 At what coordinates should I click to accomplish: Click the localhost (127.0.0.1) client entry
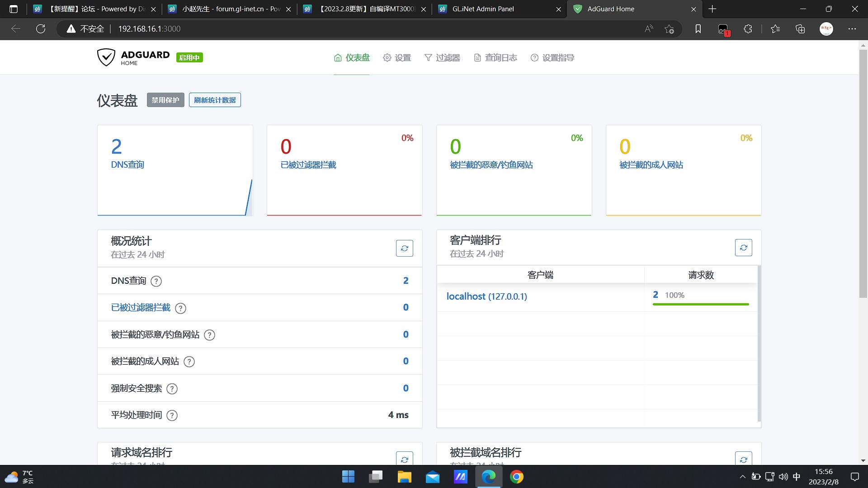click(486, 296)
